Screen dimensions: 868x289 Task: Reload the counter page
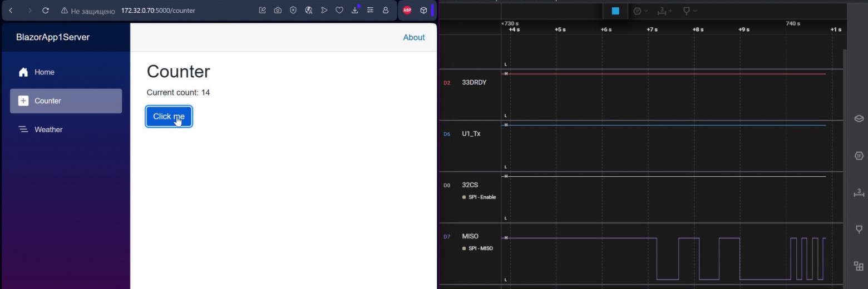pyautogui.click(x=46, y=11)
